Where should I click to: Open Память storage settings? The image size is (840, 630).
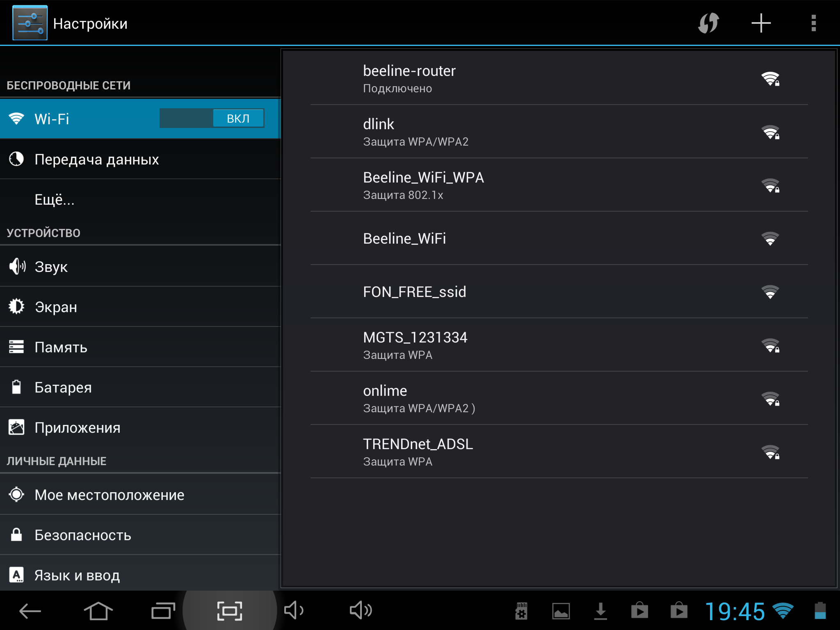[x=140, y=347]
